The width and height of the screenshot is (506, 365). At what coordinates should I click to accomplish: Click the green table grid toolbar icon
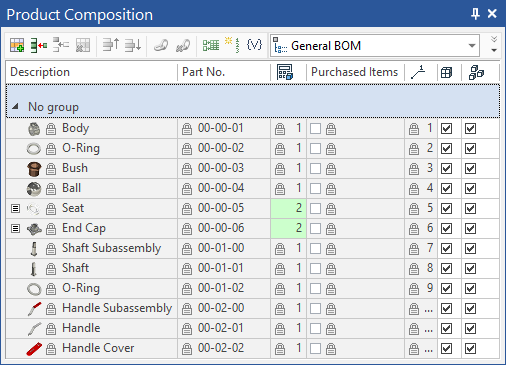(211, 45)
